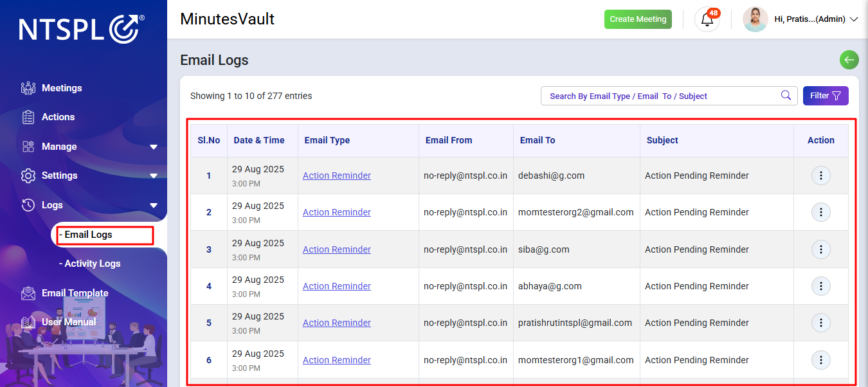Image resolution: width=868 pixels, height=387 pixels.
Task: Click the Manage sidebar icon
Action: click(x=28, y=147)
